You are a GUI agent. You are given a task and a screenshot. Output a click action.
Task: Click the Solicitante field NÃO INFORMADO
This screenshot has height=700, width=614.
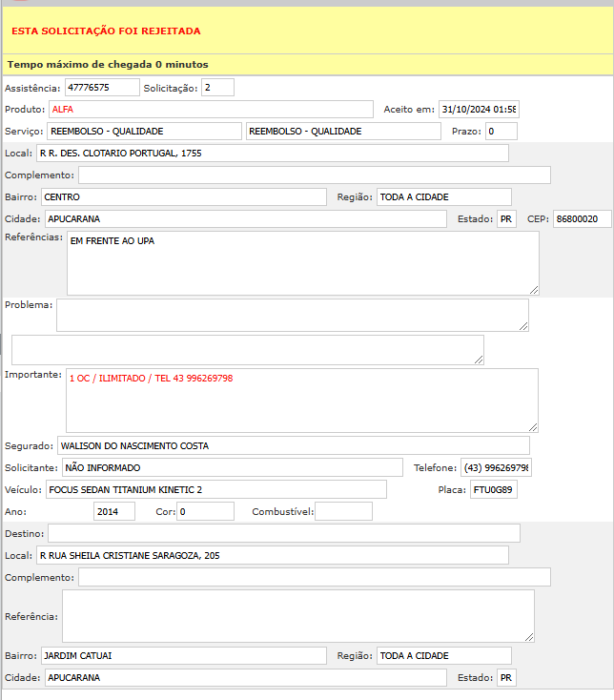point(233,467)
